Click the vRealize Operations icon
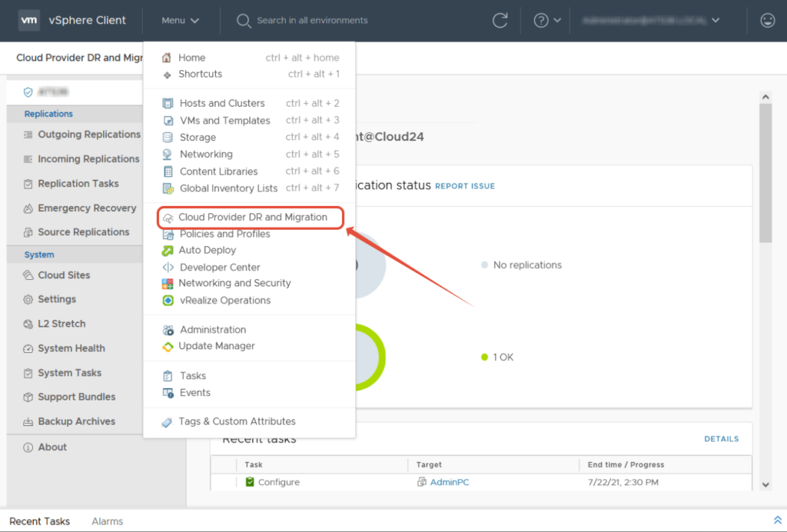Viewport: 787px width, 532px height. point(168,301)
